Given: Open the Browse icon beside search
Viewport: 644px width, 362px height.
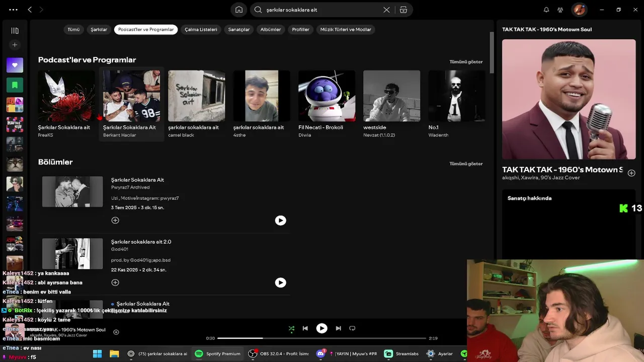Looking at the screenshot, I should [x=404, y=10].
